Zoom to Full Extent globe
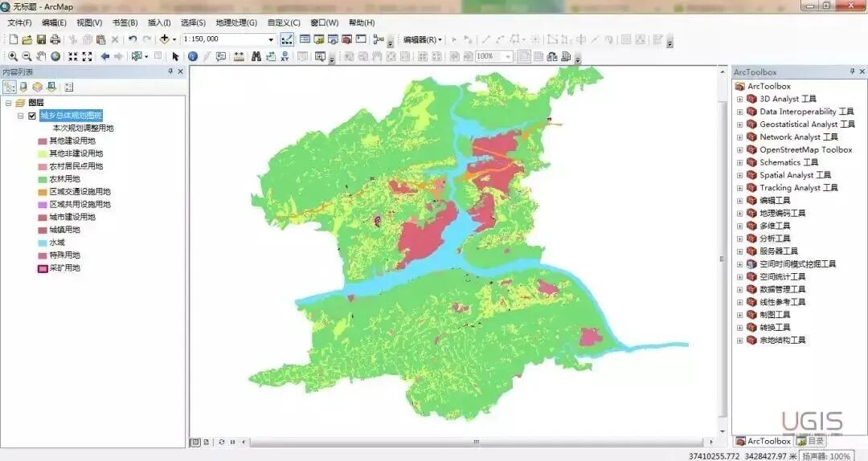868x461 pixels. click(x=55, y=56)
